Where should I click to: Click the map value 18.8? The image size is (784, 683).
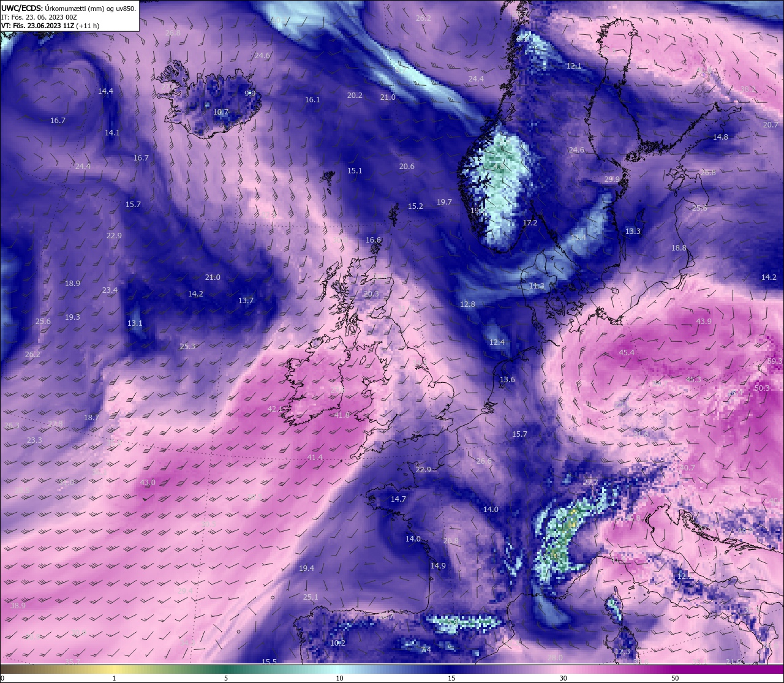[x=679, y=247]
